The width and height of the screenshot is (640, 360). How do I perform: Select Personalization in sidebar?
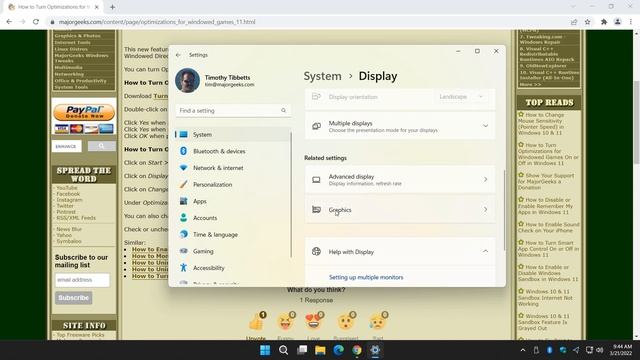[233, 184]
